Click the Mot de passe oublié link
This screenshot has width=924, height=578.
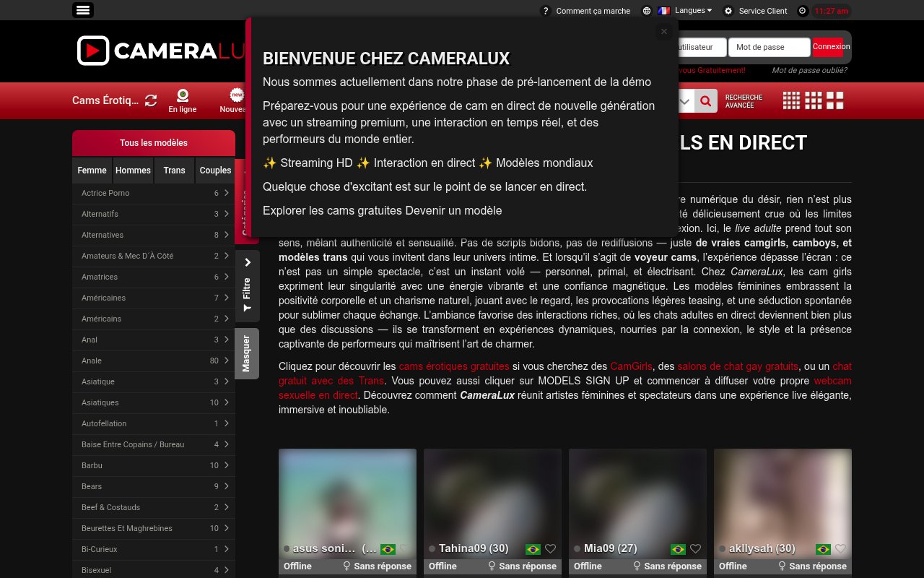coord(809,70)
